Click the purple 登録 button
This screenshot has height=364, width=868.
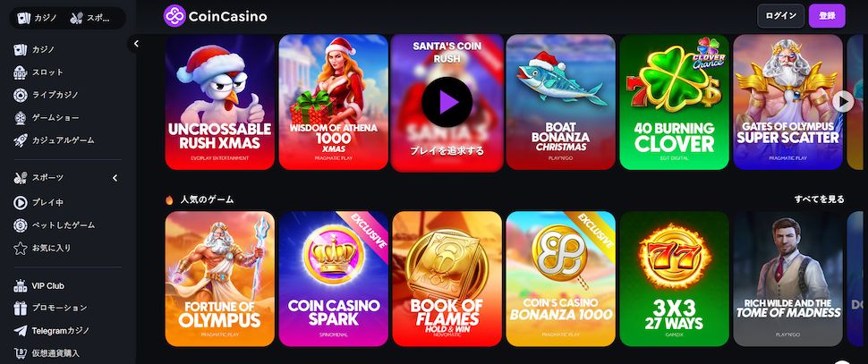(827, 16)
